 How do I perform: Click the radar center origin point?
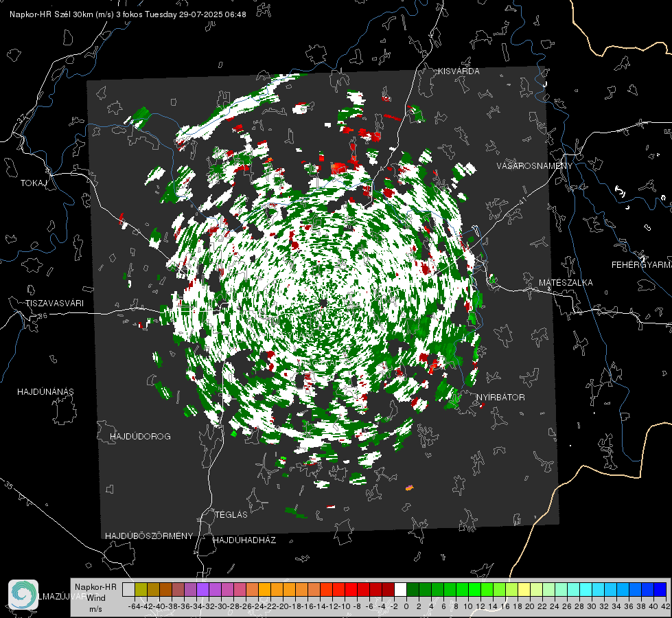coord(323,304)
